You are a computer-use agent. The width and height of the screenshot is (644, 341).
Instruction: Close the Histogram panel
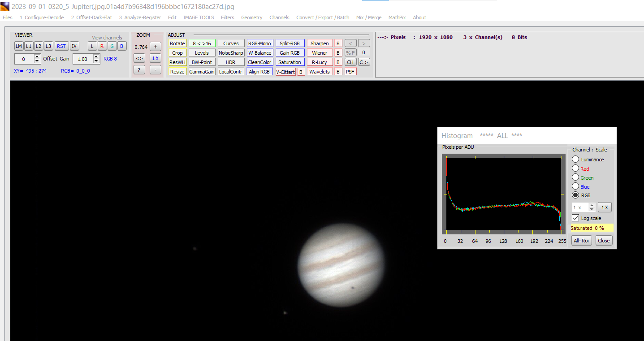click(604, 241)
